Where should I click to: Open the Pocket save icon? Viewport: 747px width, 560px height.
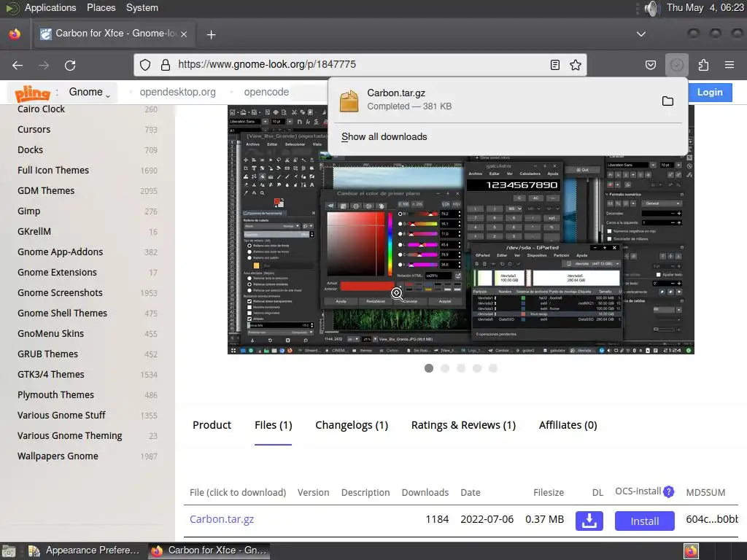[650, 65]
